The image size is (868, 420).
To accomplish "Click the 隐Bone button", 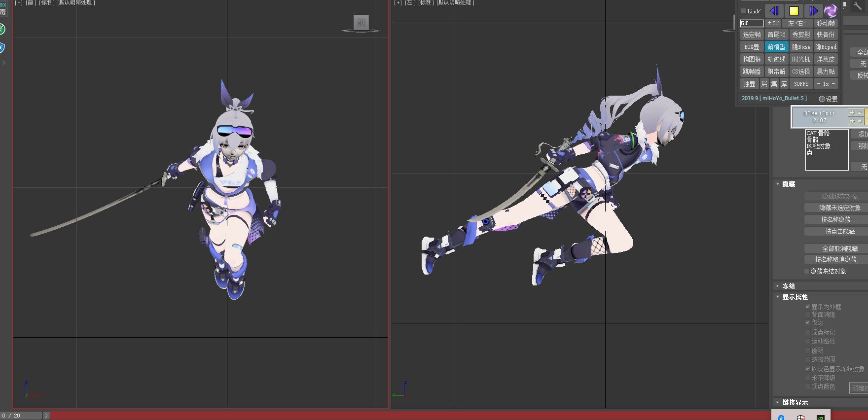I will coord(801,47).
